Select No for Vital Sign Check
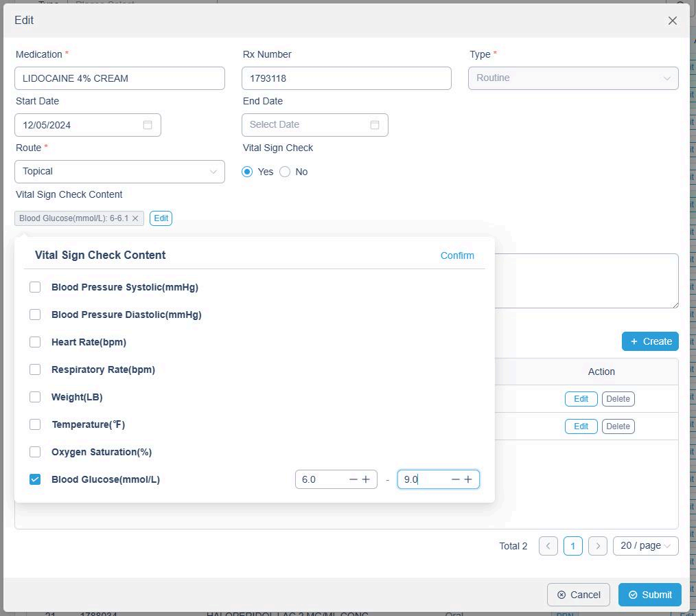The height and width of the screenshot is (616, 696). point(285,172)
